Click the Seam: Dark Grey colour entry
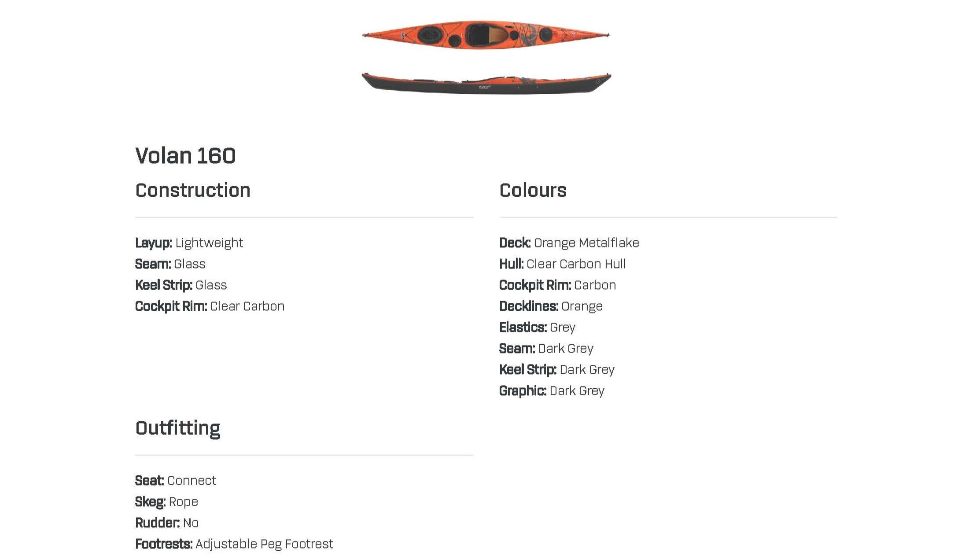 tap(546, 349)
